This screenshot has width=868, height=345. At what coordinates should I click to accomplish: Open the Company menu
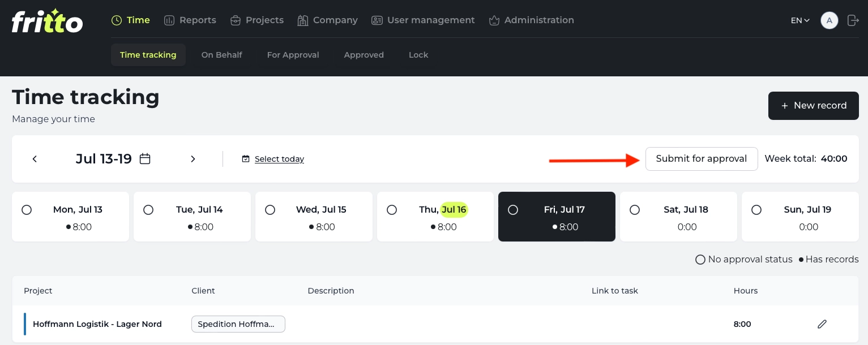click(328, 20)
